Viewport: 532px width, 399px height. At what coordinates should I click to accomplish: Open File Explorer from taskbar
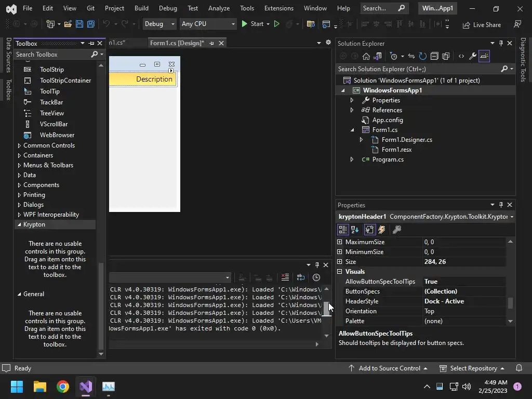(39, 387)
